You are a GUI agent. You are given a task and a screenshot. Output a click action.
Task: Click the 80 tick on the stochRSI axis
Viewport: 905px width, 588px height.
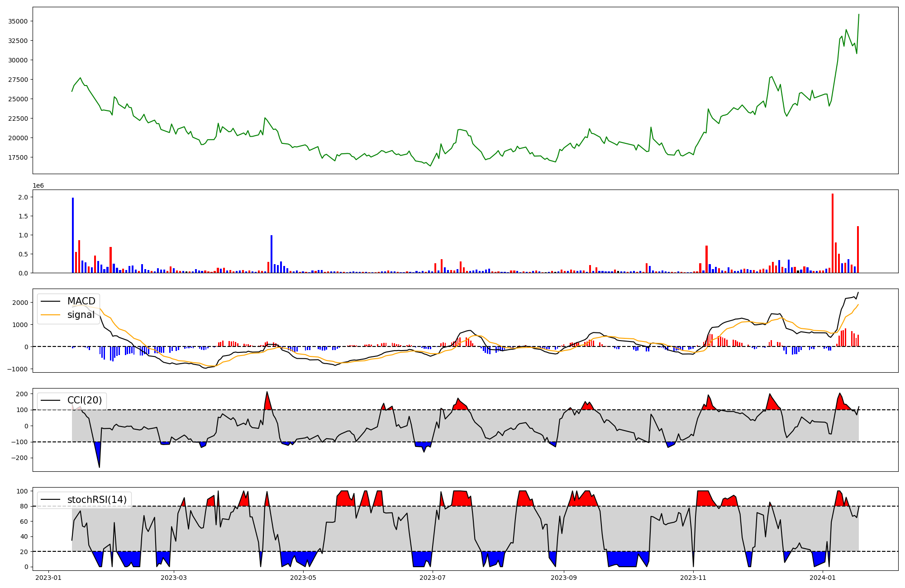pos(24,507)
